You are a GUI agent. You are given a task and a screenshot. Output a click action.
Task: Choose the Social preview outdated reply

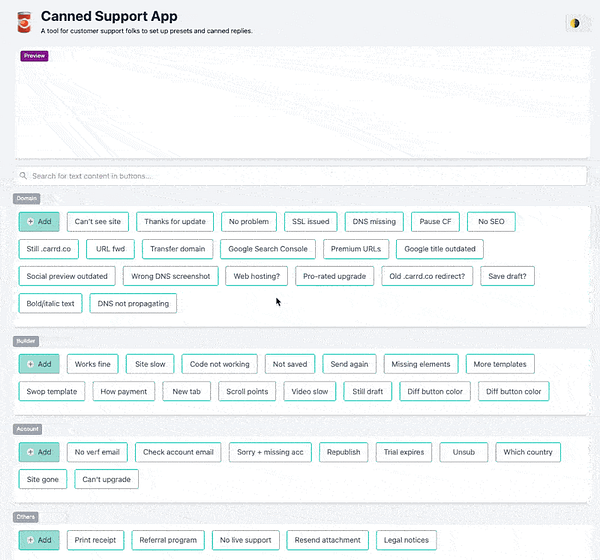click(x=67, y=276)
